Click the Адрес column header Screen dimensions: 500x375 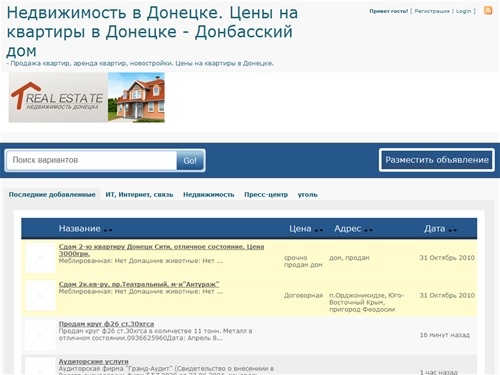click(348, 229)
